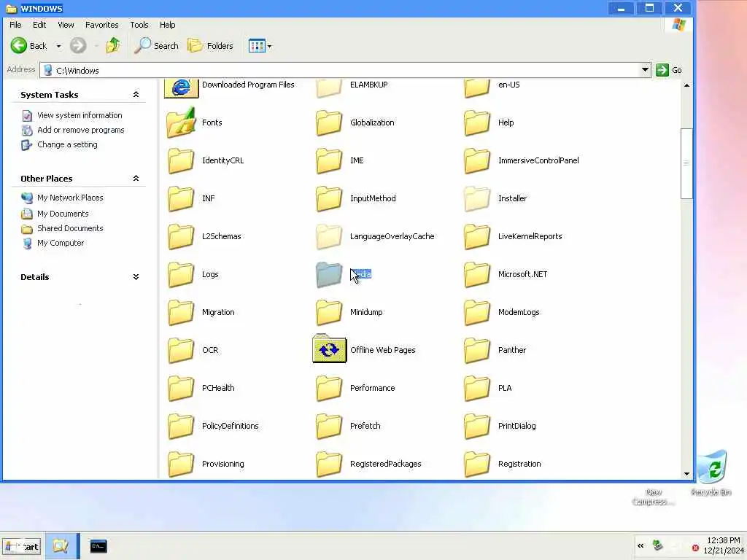Collapse the Other Places panel
Viewport: 747px width, 560px height.
[136, 178]
